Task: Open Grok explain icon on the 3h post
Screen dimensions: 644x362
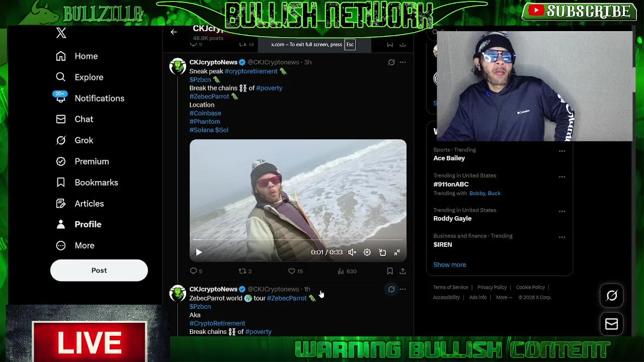Action: (x=391, y=62)
